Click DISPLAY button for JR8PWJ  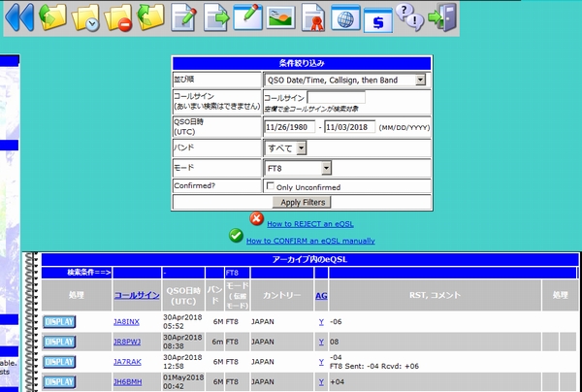point(59,342)
